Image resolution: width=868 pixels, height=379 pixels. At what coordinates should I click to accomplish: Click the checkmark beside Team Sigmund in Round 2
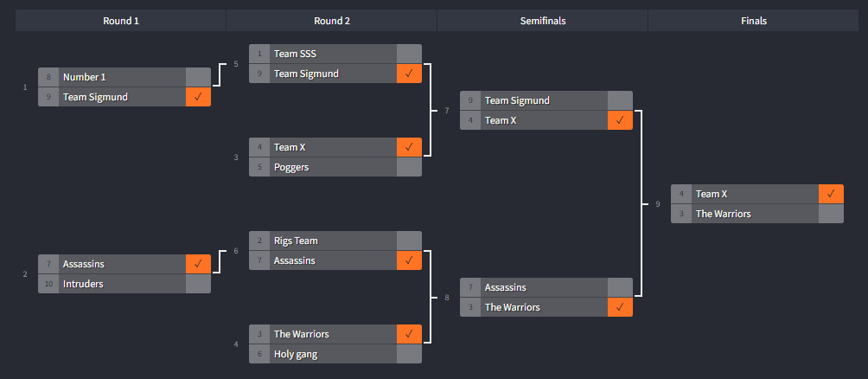click(409, 74)
